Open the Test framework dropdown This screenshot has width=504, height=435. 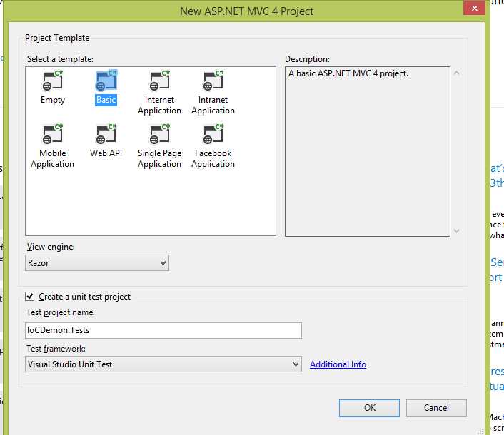tap(163, 364)
